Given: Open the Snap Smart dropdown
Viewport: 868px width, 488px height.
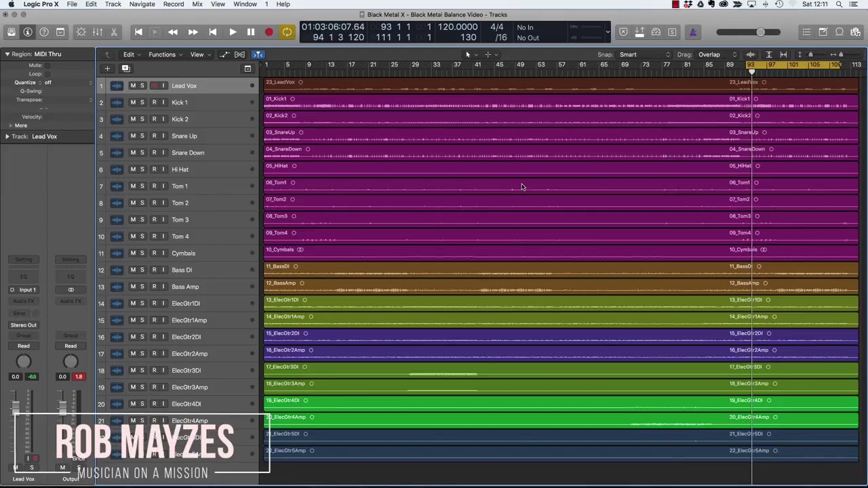Looking at the screenshot, I should coord(644,54).
